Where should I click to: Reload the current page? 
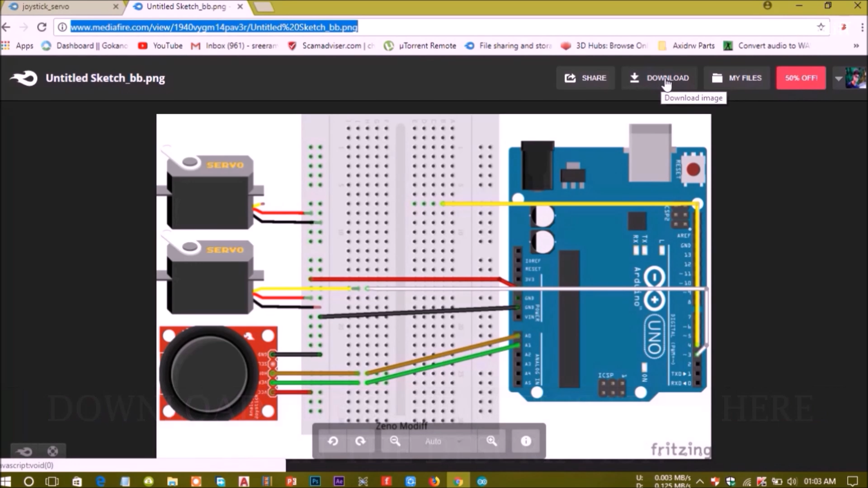(42, 27)
